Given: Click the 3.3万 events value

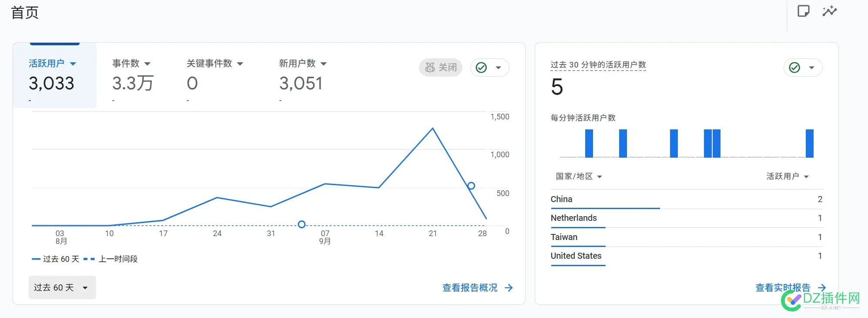Looking at the screenshot, I should pyautogui.click(x=133, y=83).
